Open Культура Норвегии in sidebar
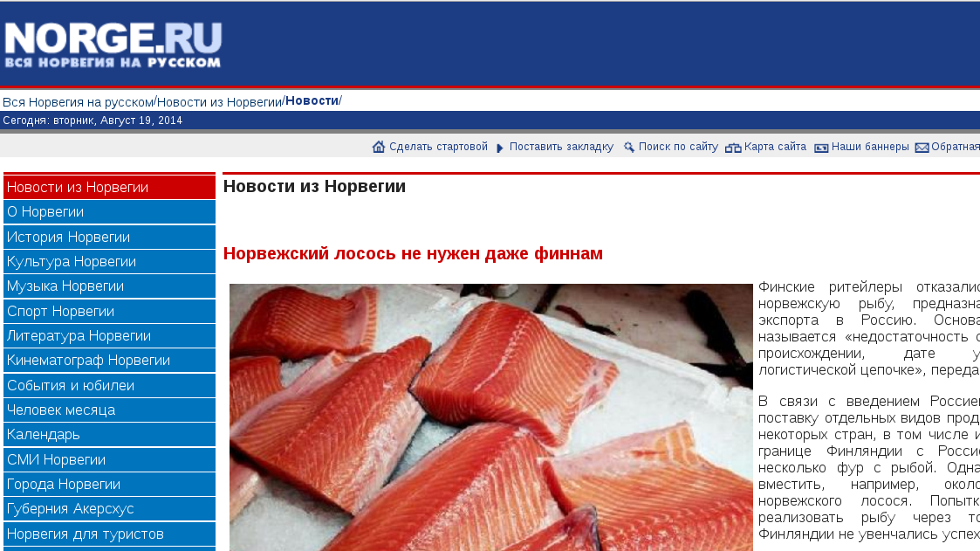 click(109, 261)
